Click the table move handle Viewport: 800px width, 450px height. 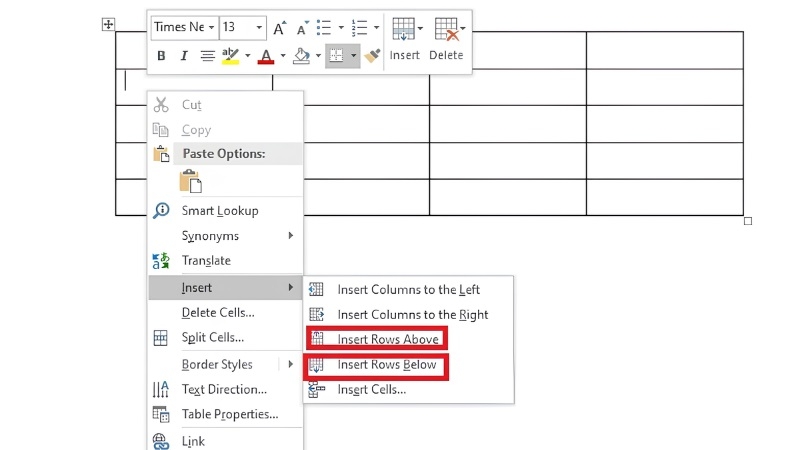coord(108,24)
